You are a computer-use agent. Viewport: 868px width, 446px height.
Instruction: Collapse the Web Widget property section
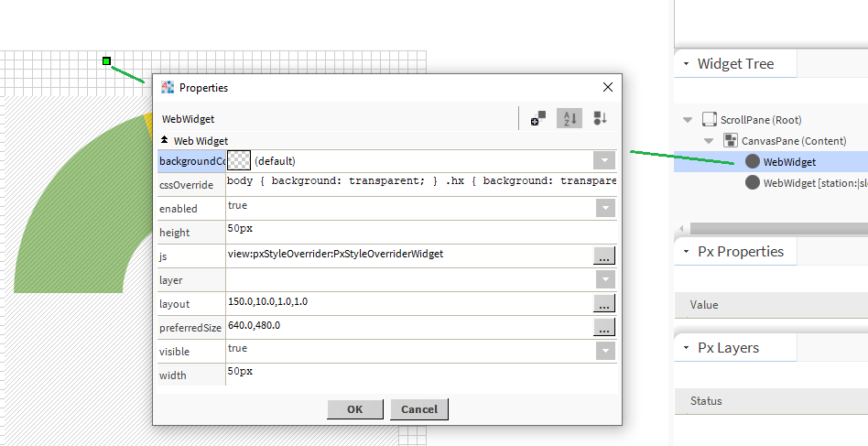(165, 141)
